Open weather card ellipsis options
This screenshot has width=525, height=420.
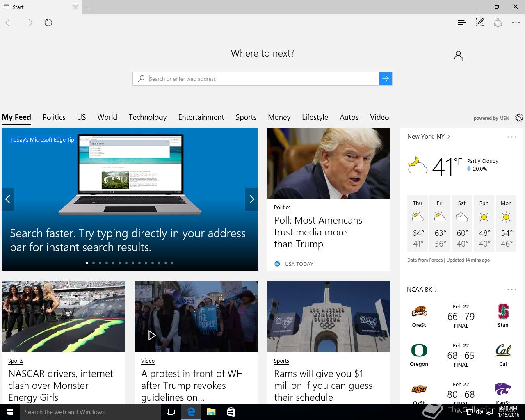point(512,137)
